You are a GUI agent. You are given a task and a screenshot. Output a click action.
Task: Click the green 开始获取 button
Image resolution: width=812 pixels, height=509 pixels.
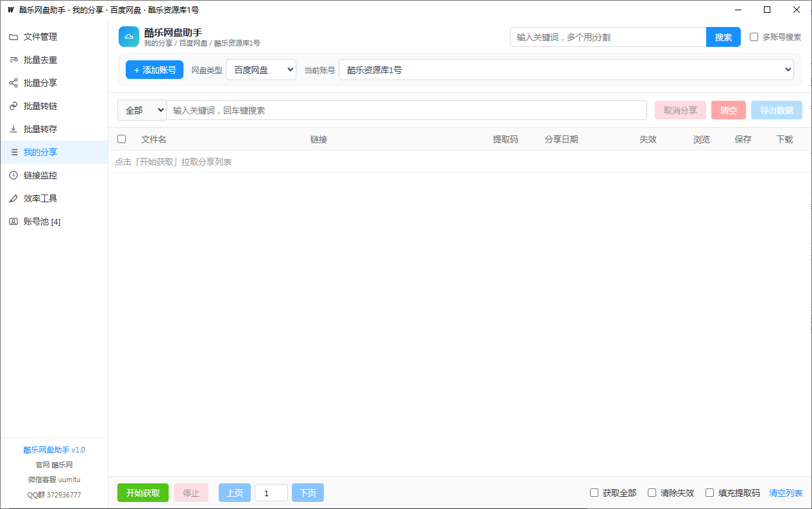pos(143,493)
